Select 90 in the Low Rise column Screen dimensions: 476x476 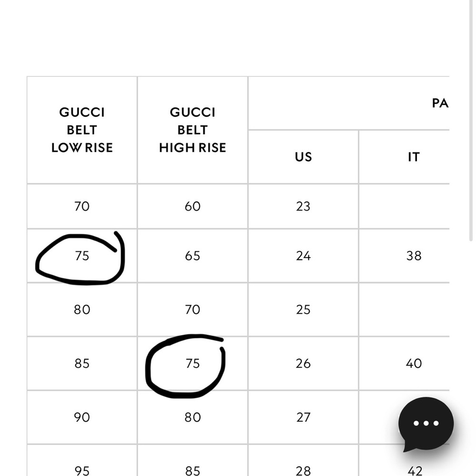tap(82, 417)
